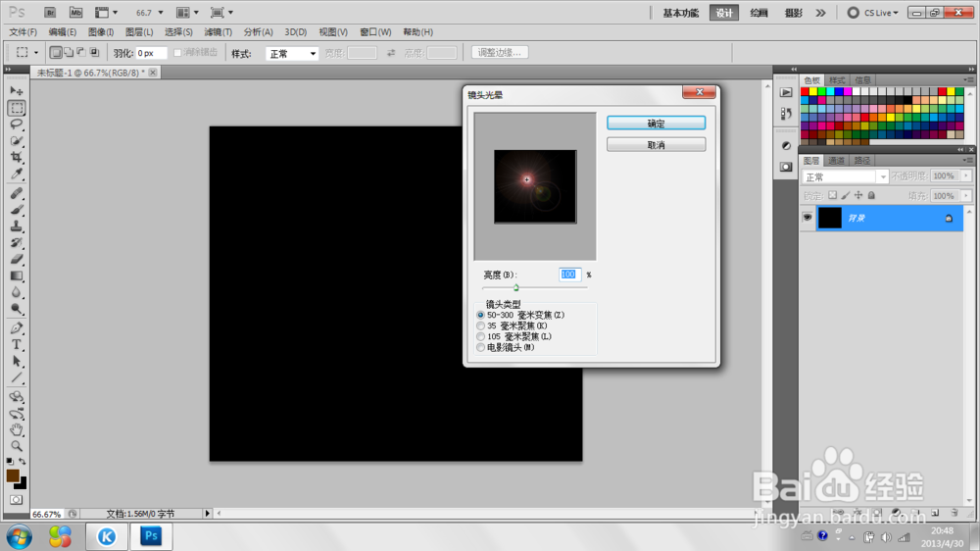Select the Line shape tool
Image resolution: width=980 pixels, height=551 pixels.
pyautogui.click(x=17, y=377)
